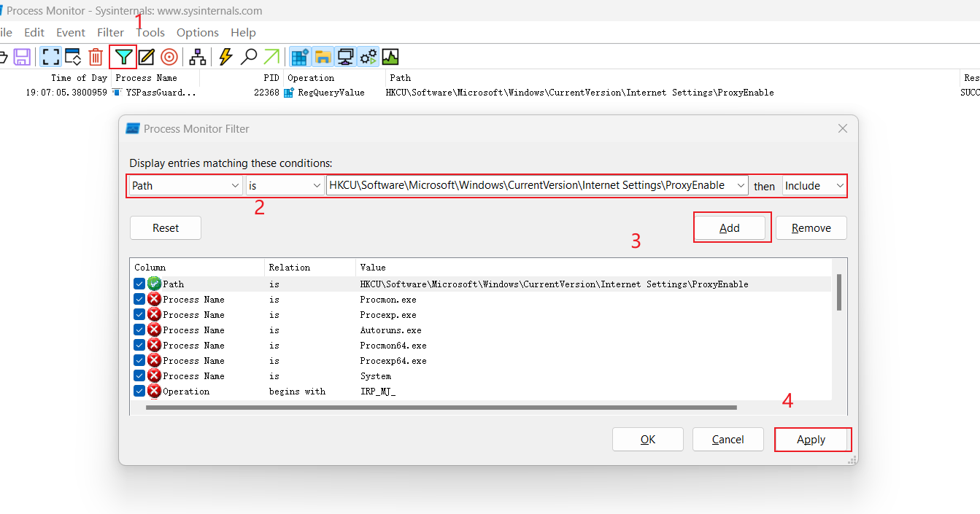Open the Include action dropdown
This screenshot has height=514, width=980.
pyautogui.click(x=814, y=185)
